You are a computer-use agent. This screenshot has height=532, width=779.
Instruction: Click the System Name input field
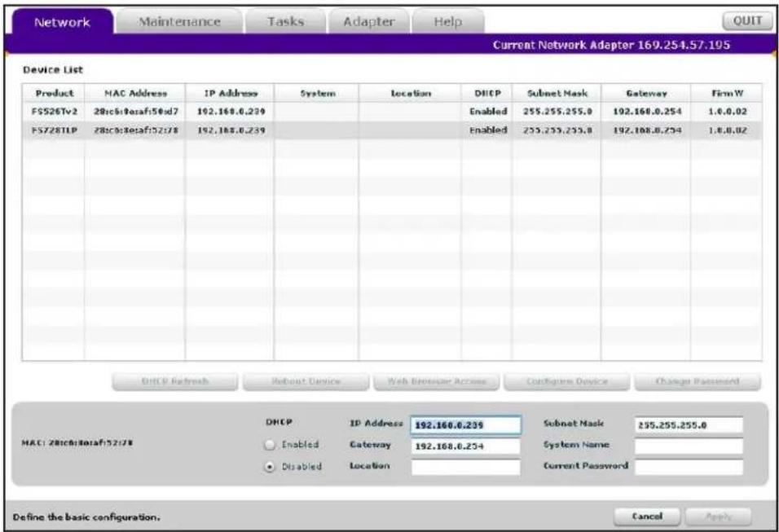click(x=689, y=446)
